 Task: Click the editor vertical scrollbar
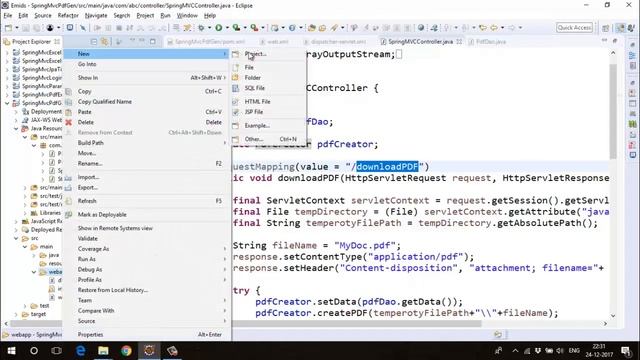(613, 111)
